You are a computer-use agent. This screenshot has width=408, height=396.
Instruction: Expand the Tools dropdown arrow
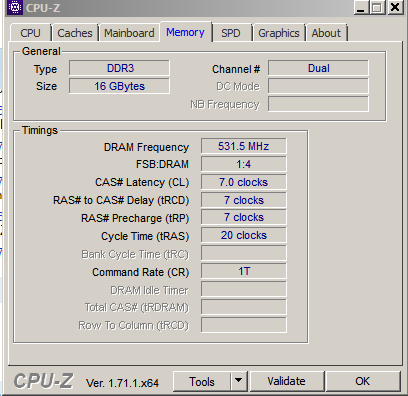(x=238, y=381)
